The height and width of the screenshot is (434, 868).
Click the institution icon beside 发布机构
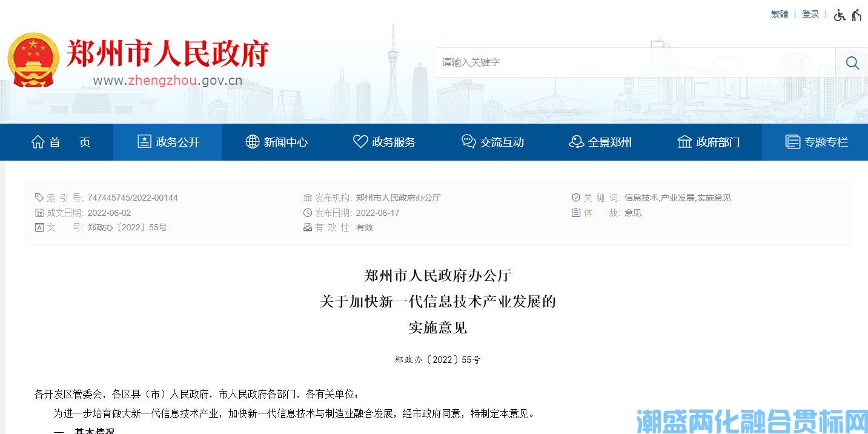coord(308,198)
